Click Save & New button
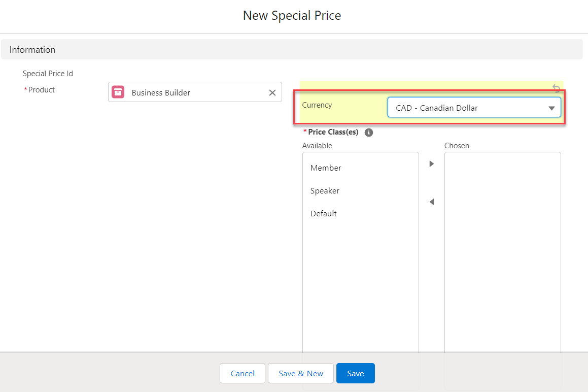Viewport: 588px width, 392px height. [x=301, y=373]
